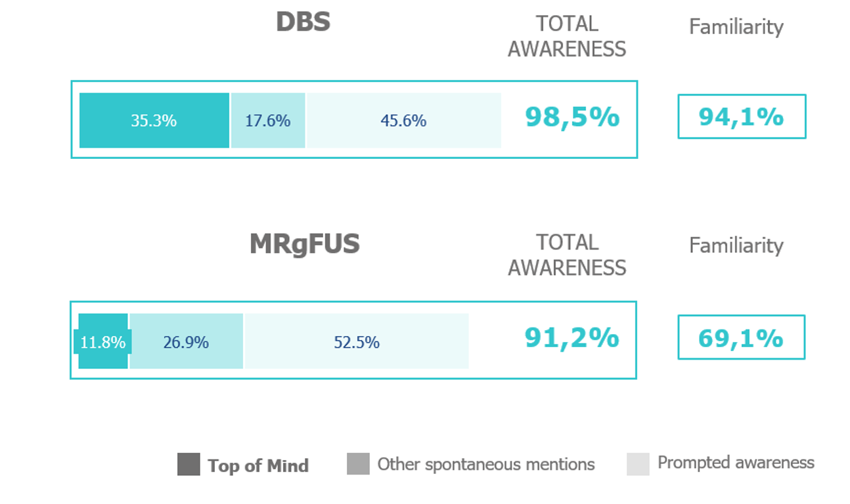Screen dimensions: 850x504
Task: Click TOTAL AWARENESS heading above 91,2%
Action: (567, 255)
